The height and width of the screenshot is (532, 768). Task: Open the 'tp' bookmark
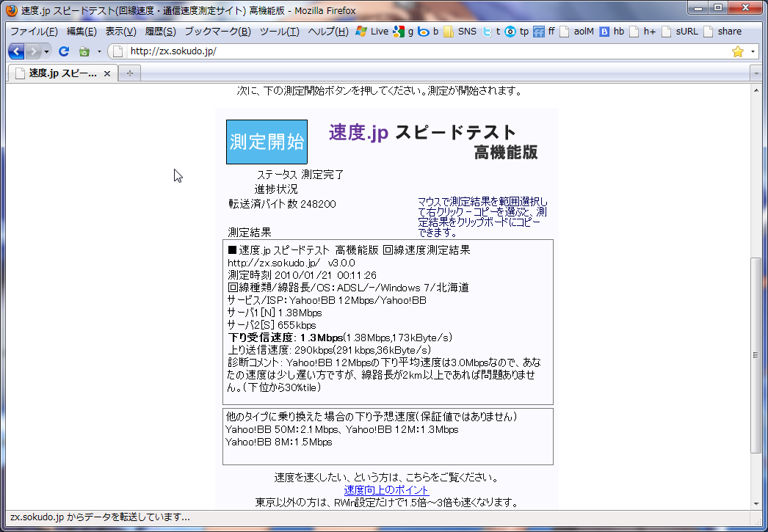517,32
